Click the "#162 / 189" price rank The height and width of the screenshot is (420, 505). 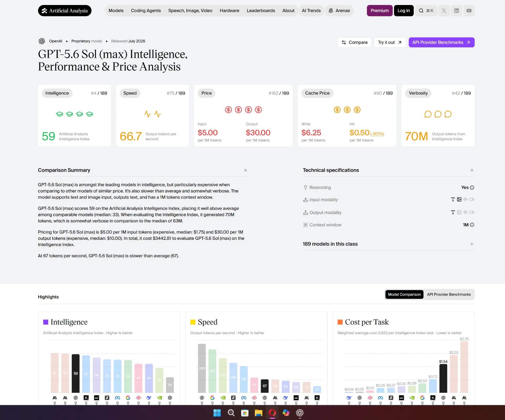(x=279, y=93)
